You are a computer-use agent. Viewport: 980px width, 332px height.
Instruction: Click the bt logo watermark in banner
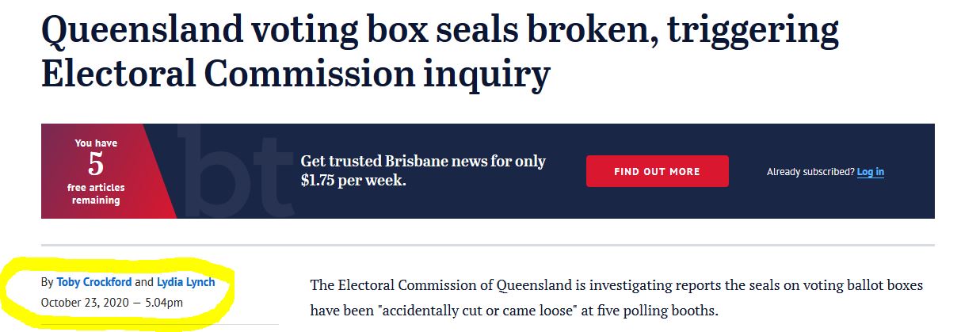pyautogui.click(x=230, y=170)
